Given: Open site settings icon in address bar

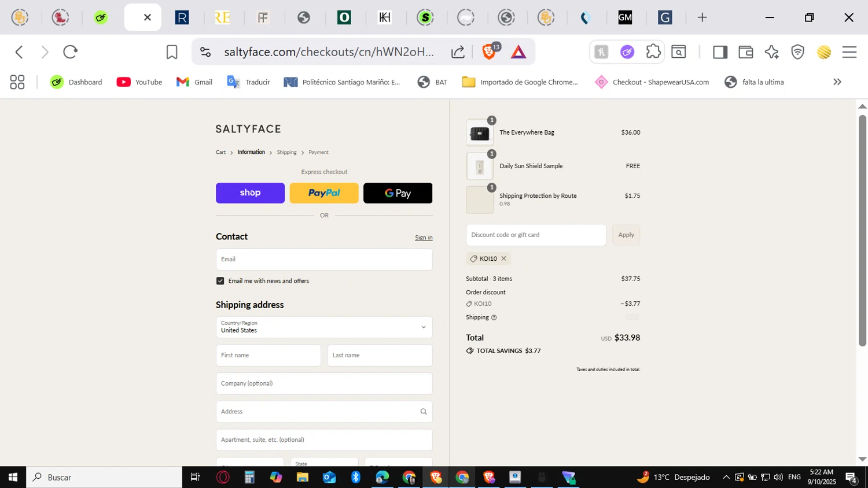Looking at the screenshot, I should [x=205, y=52].
